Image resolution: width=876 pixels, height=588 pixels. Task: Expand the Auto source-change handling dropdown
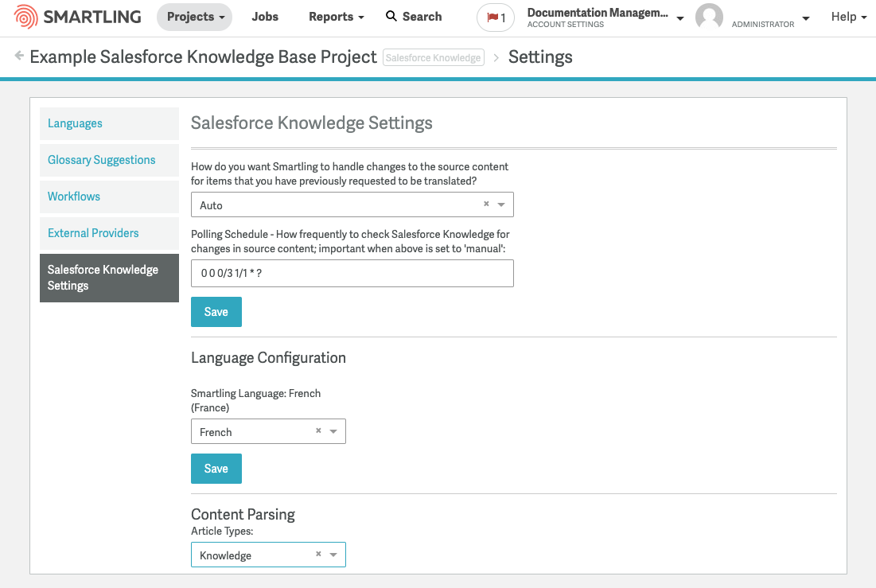click(x=501, y=204)
